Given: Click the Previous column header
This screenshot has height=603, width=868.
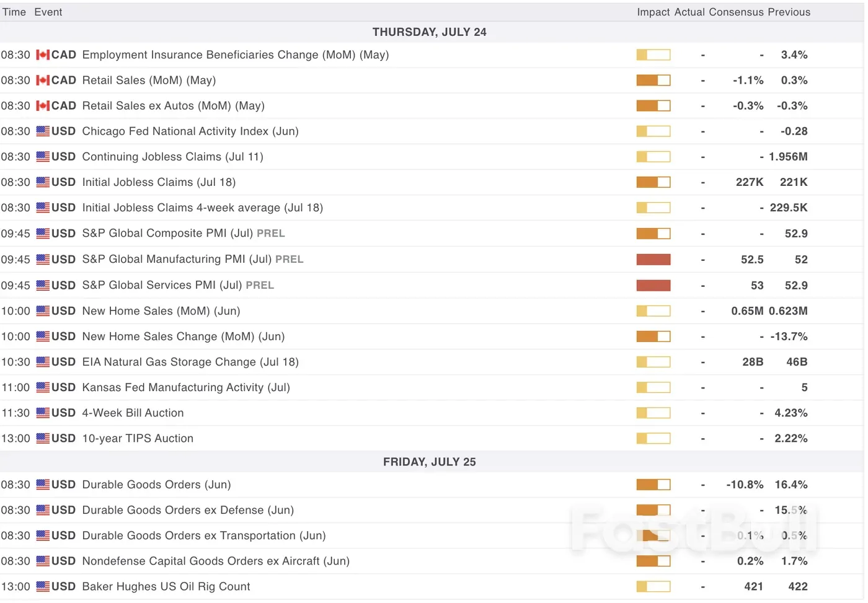Looking at the screenshot, I should click(789, 12).
